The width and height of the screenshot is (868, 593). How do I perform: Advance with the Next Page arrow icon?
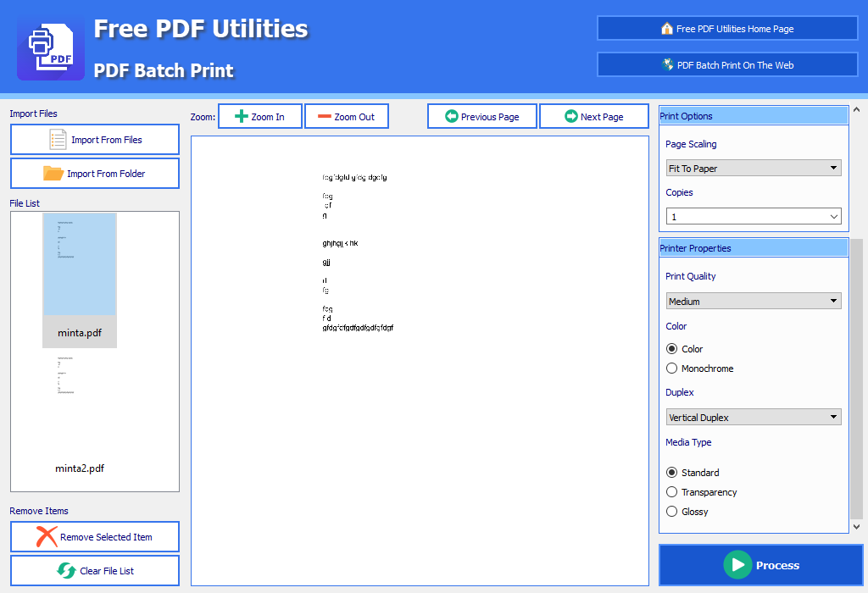570,117
